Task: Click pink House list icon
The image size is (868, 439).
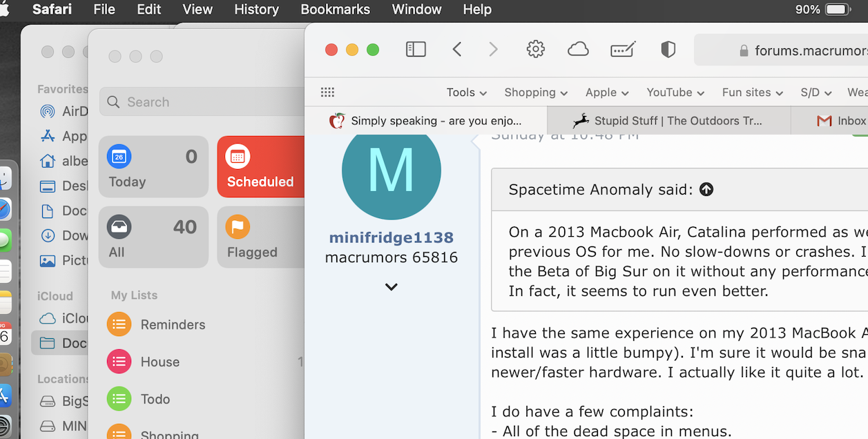Action: (x=119, y=362)
